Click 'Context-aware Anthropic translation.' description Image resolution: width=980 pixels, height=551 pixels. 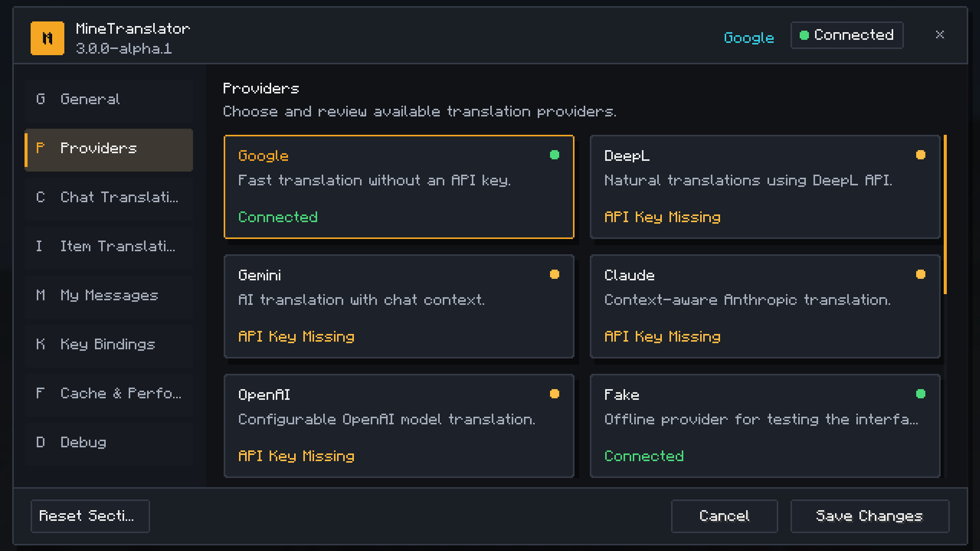click(748, 300)
